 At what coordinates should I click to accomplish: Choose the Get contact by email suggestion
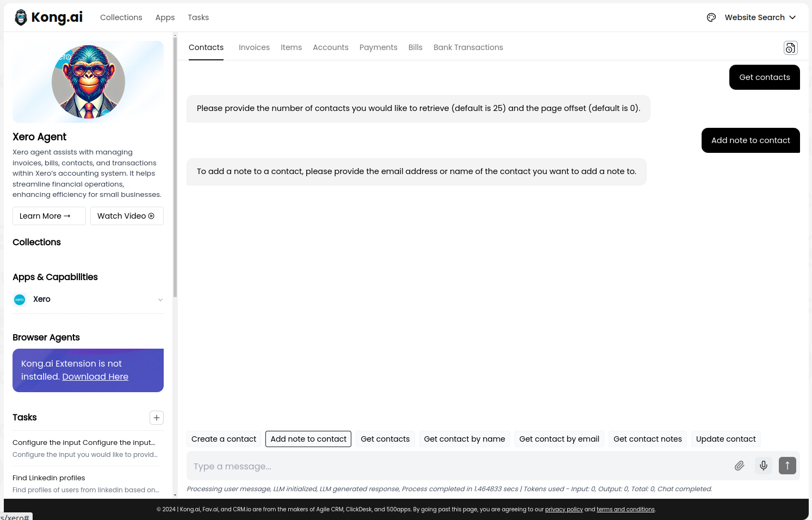tap(559, 439)
